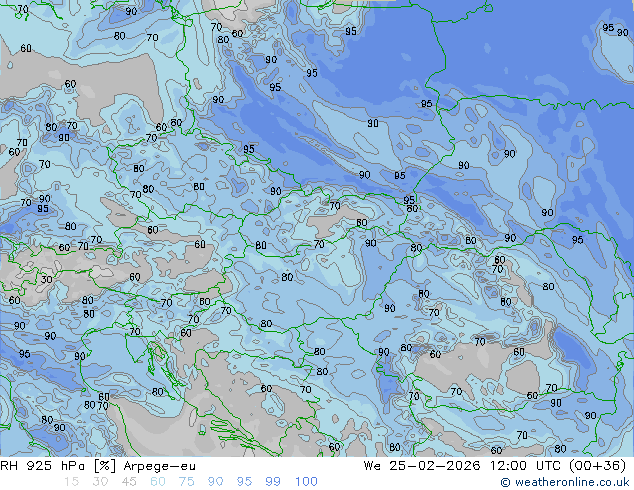This screenshot has height=490, width=634.
Task: Select the 45 value in the legend
Action: (x=129, y=482)
